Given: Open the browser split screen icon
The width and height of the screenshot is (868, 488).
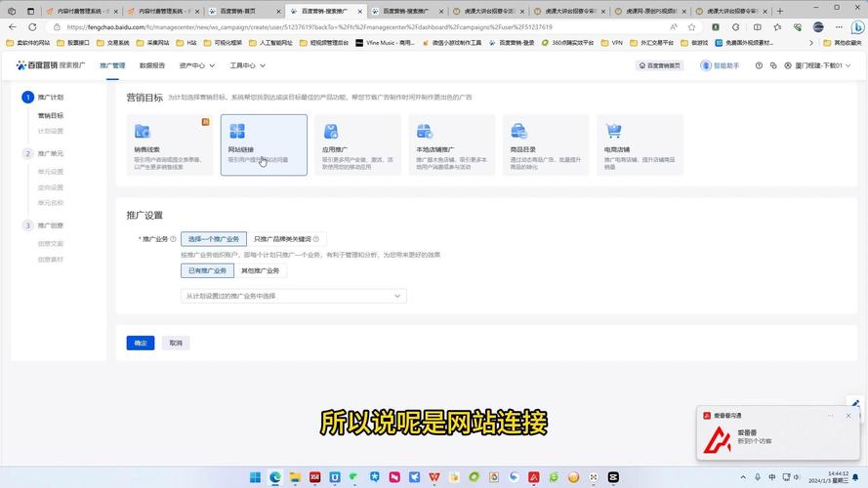Looking at the screenshot, I should (x=758, y=26).
